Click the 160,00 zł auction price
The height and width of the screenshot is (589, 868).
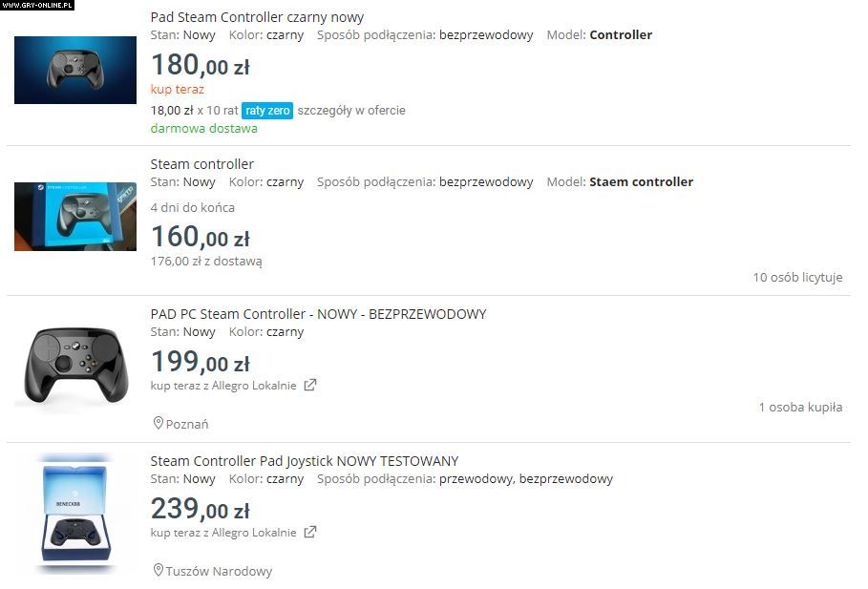pyautogui.click(x=200, y=236)
